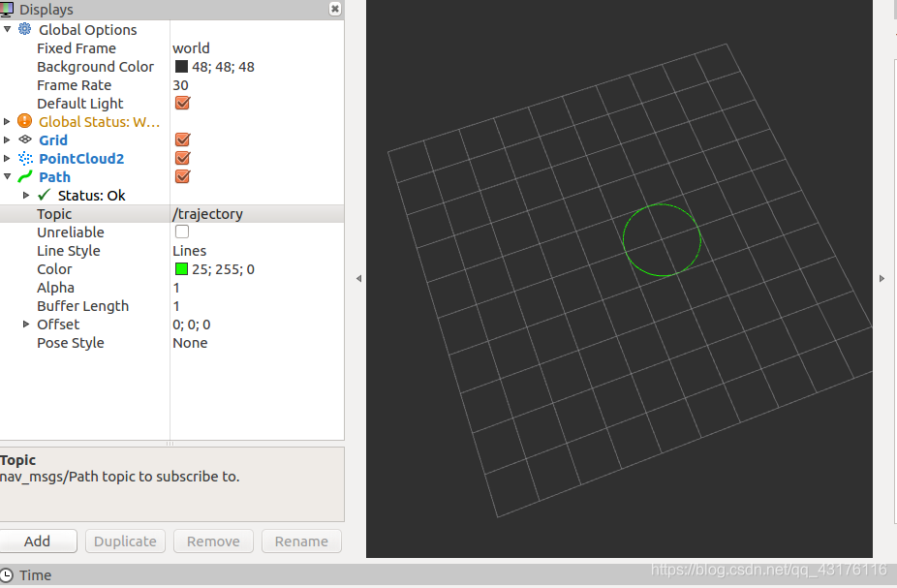Expand the Offset property
Image resolution: width=897 pixels, height=588 pixels.
click(25, 324)
